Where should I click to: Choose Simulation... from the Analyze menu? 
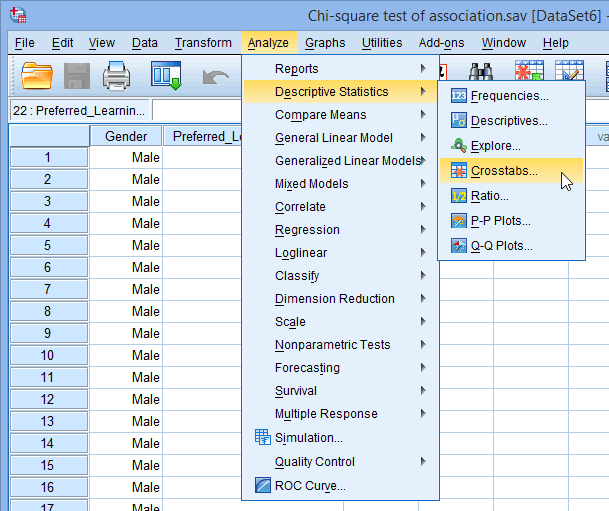pos(340,438)
